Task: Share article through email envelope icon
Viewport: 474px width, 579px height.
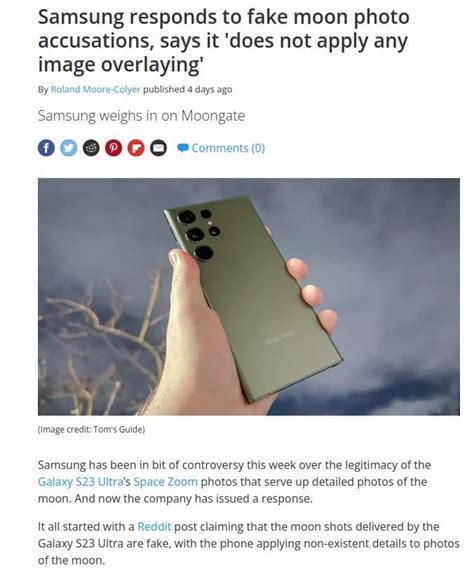Action: point(159,148)
